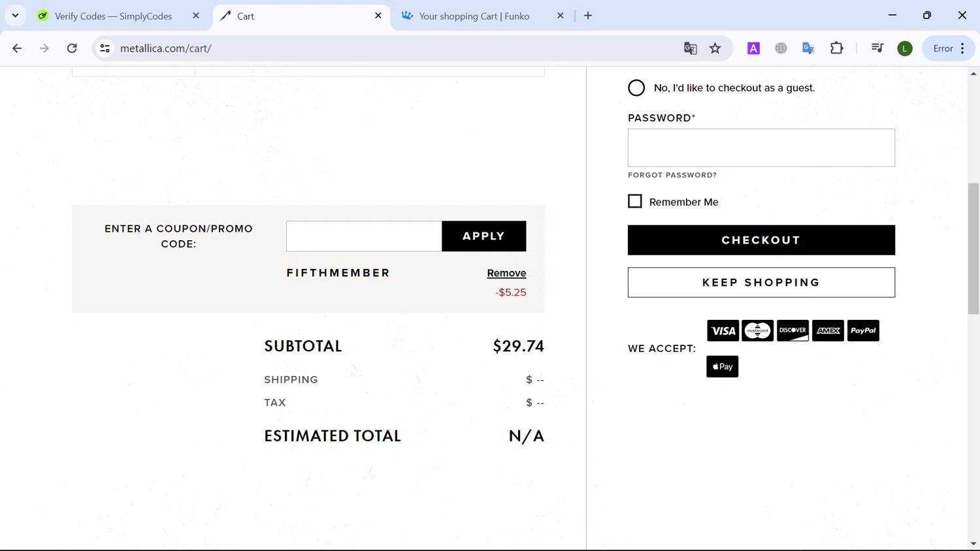Switch to the Cart tab
Image resolution: width=980 pixels, height=551 pixels.
click(x=301, y=16)
